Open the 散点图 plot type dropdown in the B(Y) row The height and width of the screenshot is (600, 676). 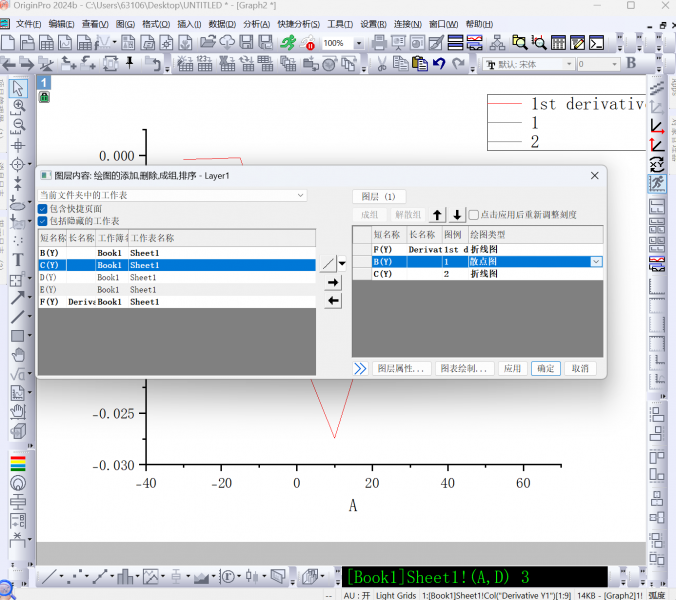click(596, 262)
